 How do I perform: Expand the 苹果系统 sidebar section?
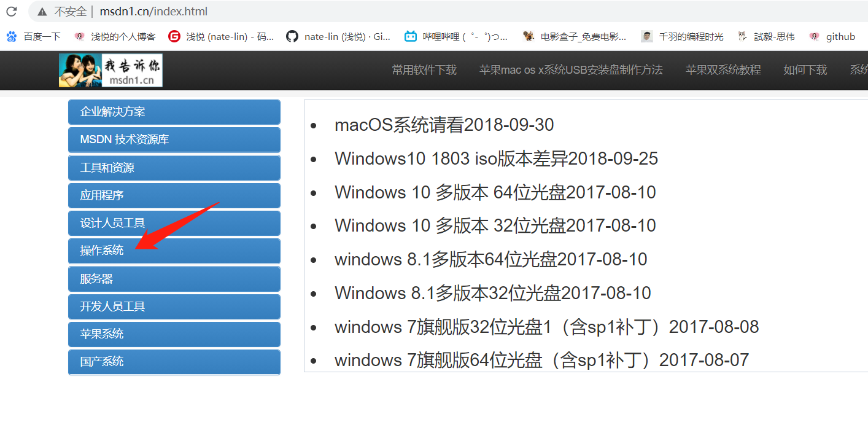(x=174, y=334)
